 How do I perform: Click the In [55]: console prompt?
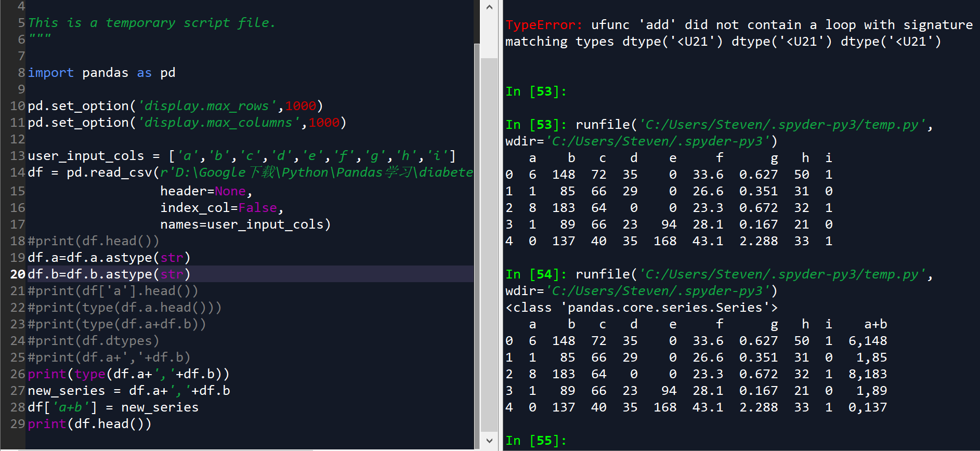coord(536,441)
